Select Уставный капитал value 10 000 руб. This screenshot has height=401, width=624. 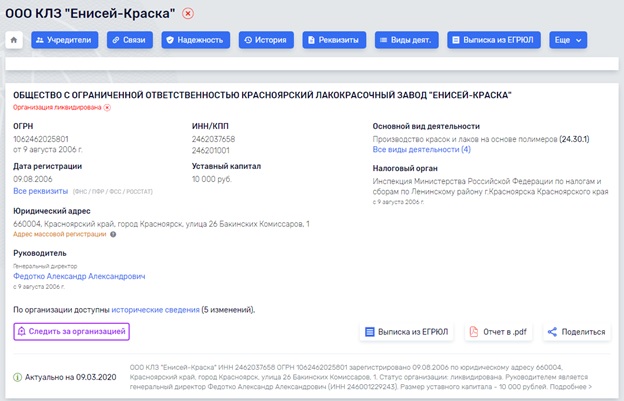tap(211, 179)
